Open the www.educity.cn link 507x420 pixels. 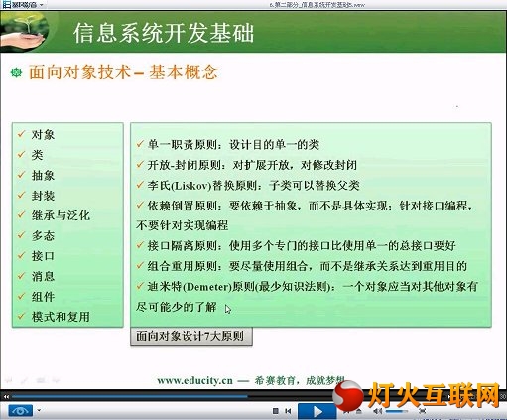click(194, 380)
